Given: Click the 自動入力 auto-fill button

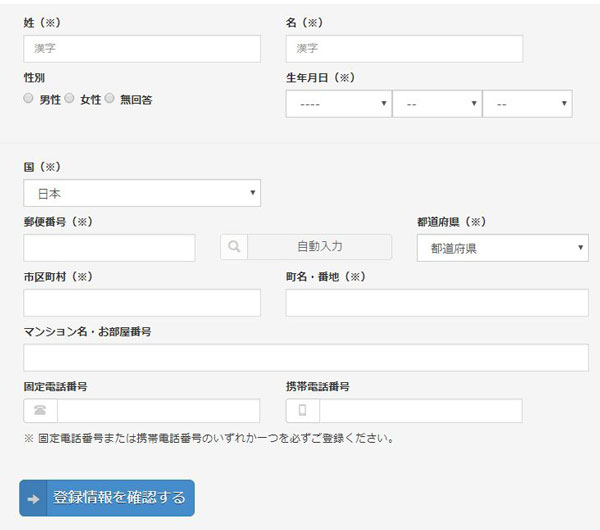Looking at the screenshot, I should click(320, 247).
